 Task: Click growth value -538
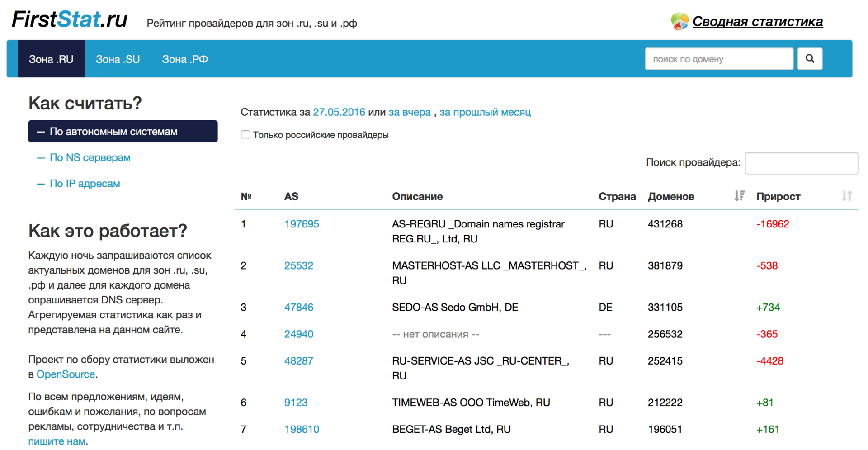[x=767, y=265]
